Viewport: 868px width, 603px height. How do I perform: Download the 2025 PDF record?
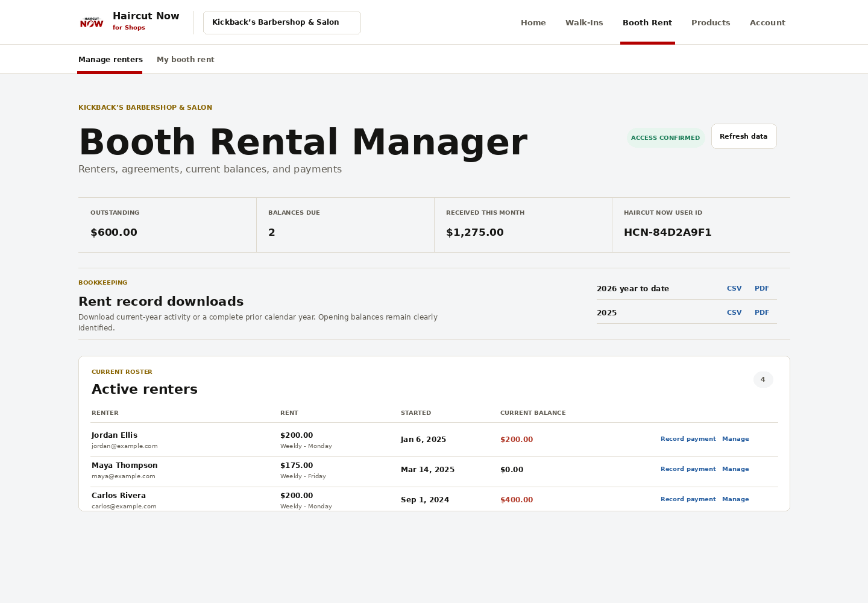click(x=762, y=312)
